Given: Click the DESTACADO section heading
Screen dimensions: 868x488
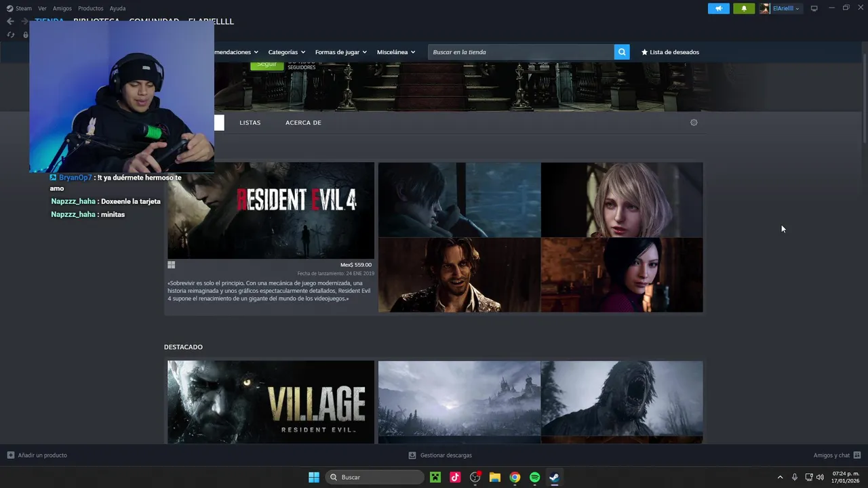Looking at the screenshot, I should (x=183, y=347).
